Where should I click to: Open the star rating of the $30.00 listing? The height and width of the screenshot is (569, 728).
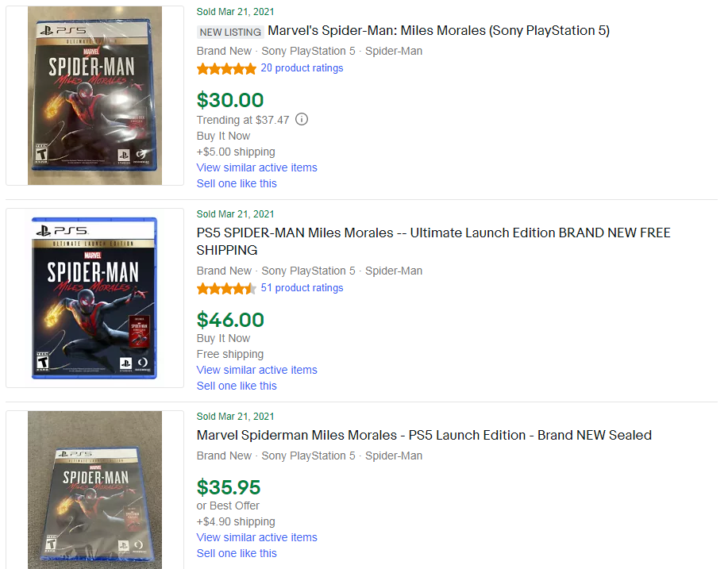(x=226, y=69)
